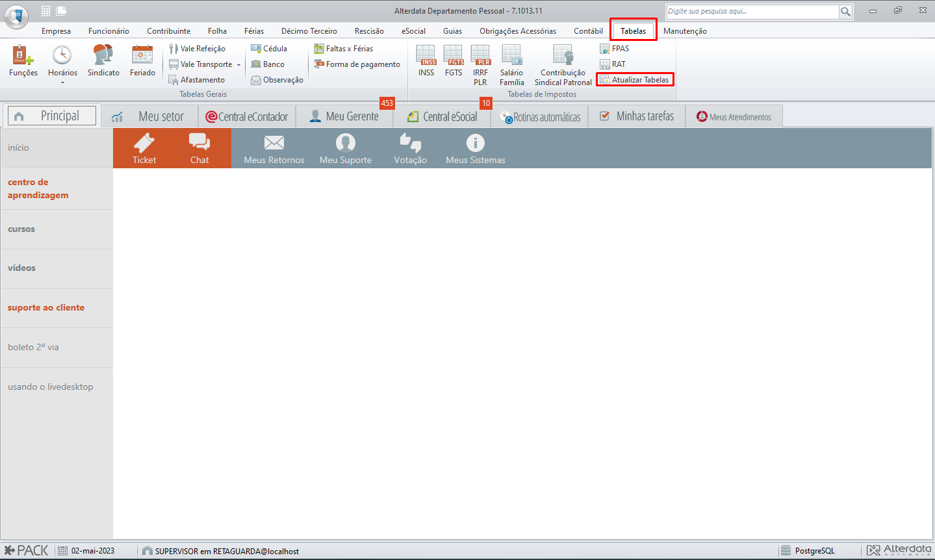Open the FGTS tax table
935x560 pixels.
click(x=454, y=61)
